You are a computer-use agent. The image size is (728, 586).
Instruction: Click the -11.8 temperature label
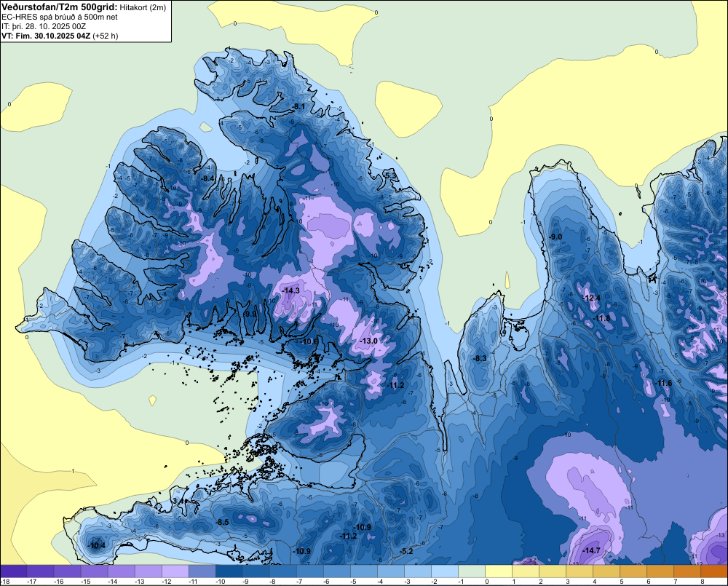(602, 319)
